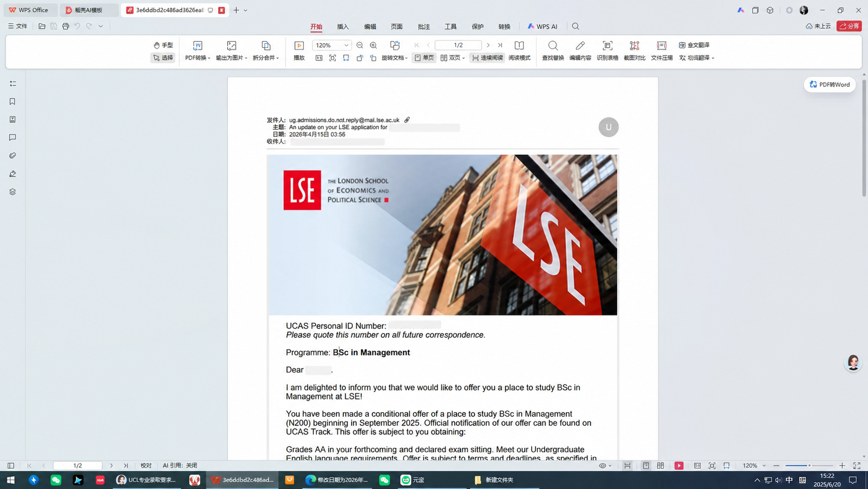Click 全文翻译 full text translation
The image size is (868, 489).
694,45
